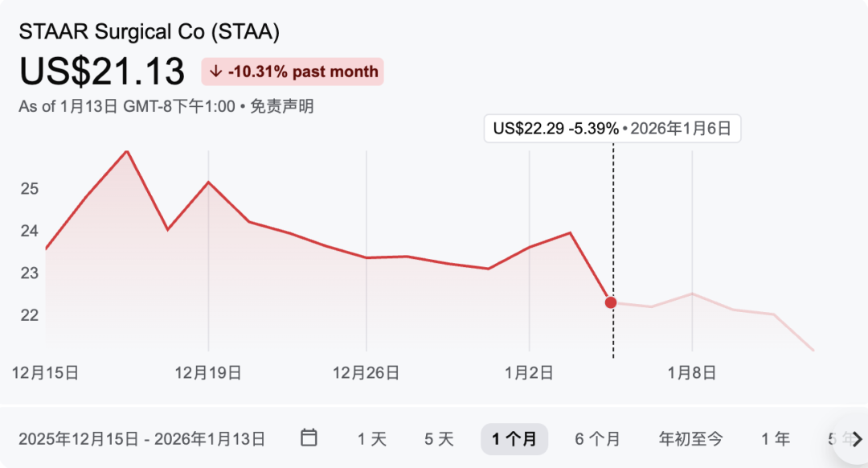Click the 1月8日 x-axis date label

point(692,372)
